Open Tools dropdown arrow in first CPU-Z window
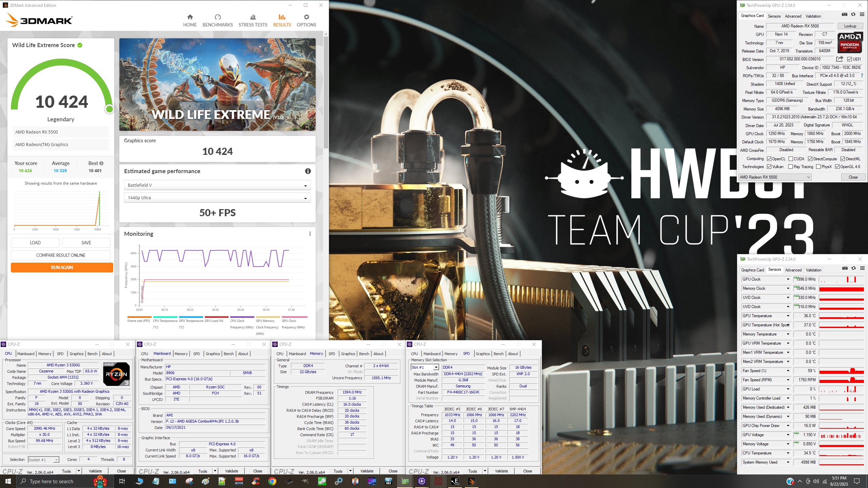868x488 pixels. (79, 471)
